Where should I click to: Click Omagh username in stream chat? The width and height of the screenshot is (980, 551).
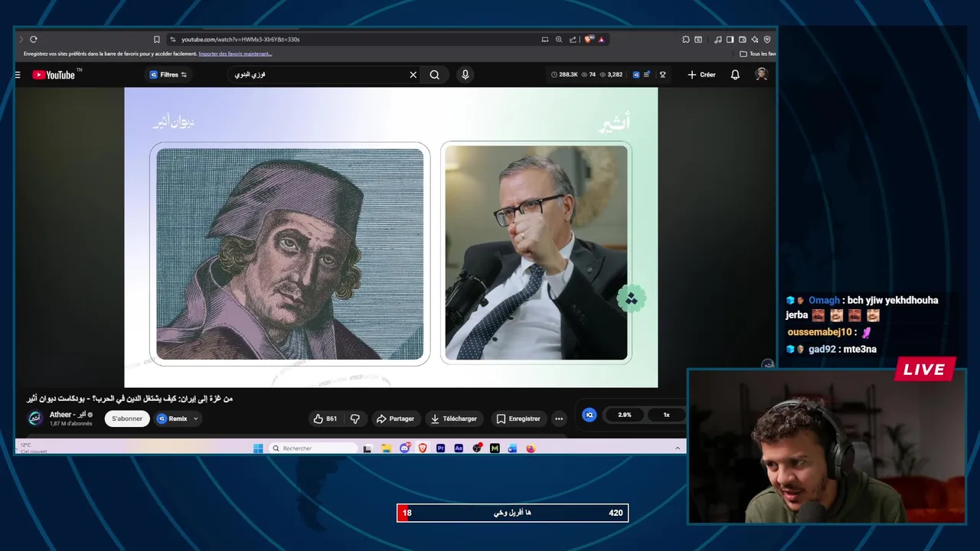point(824,300)
